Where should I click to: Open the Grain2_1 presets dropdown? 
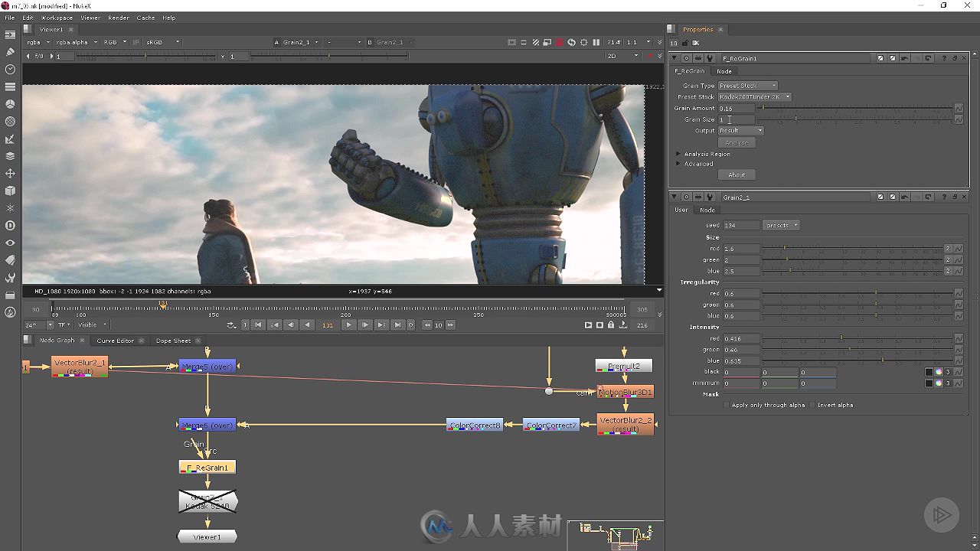point(782,226)
